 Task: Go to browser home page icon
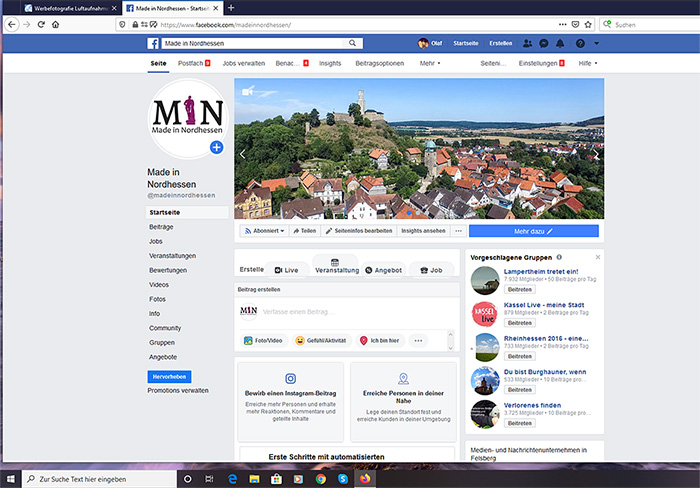pyautogui.click(x=55, y=25)
